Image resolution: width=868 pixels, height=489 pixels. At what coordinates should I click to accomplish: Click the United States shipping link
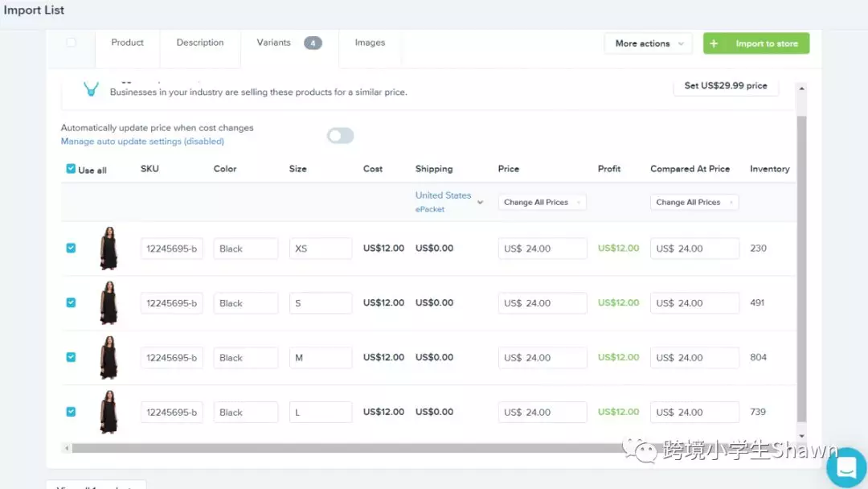[x=443, y=195]
